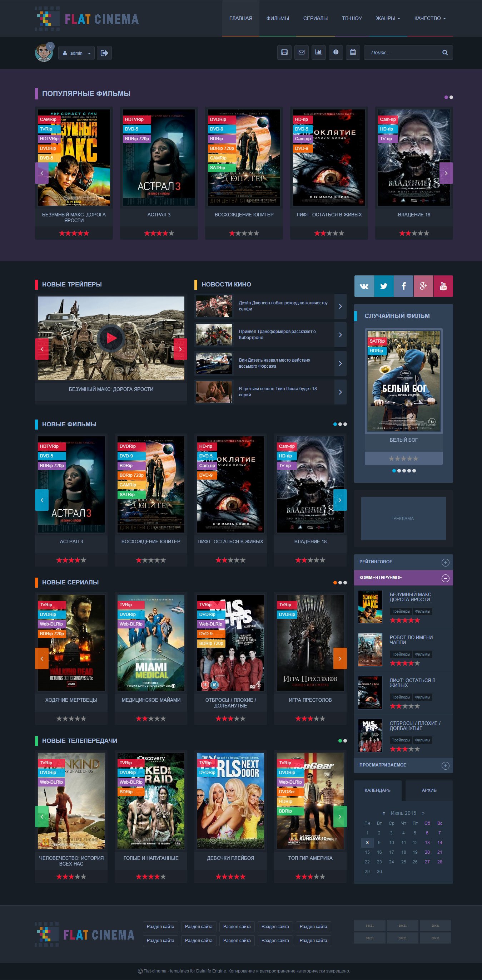This screenshot has height=980, width=482.
Task: Open the Игра престолов title link
Action: [x=310, y=700]
